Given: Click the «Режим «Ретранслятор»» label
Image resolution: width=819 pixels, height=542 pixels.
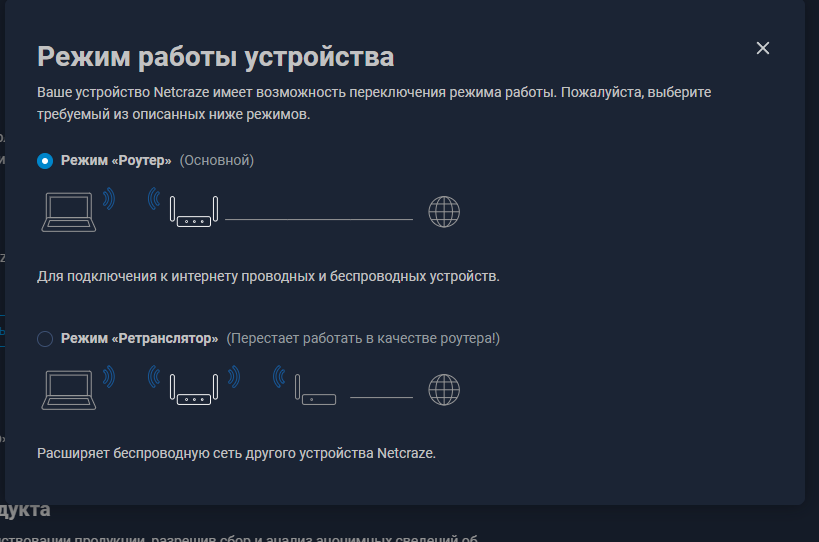Looking at the screenshot, I should pyautogui.click(x=139, y=338).
